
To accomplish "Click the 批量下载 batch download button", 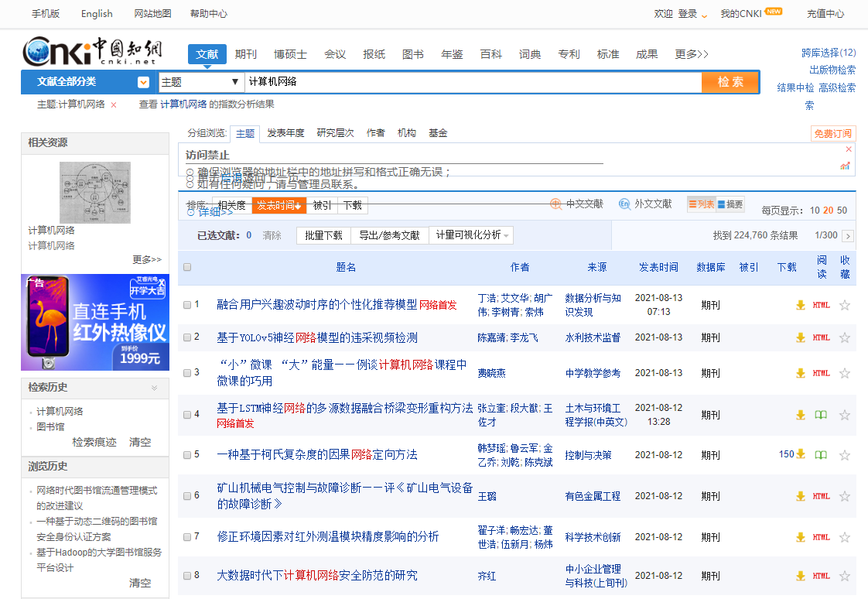I will pyautogui.click(x=323, y=235).
